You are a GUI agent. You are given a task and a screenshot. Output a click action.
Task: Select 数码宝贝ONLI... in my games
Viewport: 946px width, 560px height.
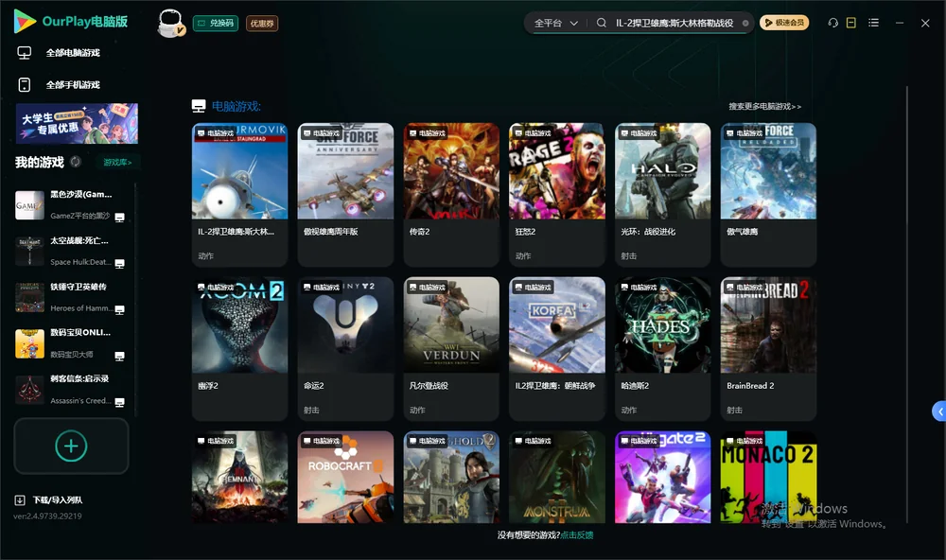click(73, 344)
